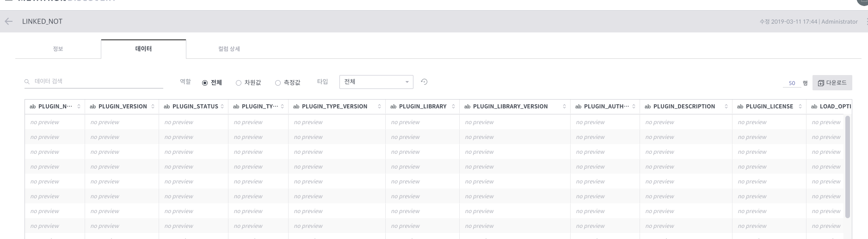The width and height of the screenshot is (868, 239).
Task: Open the 타입 전체 dropdown
Action: tap(376, 82)
